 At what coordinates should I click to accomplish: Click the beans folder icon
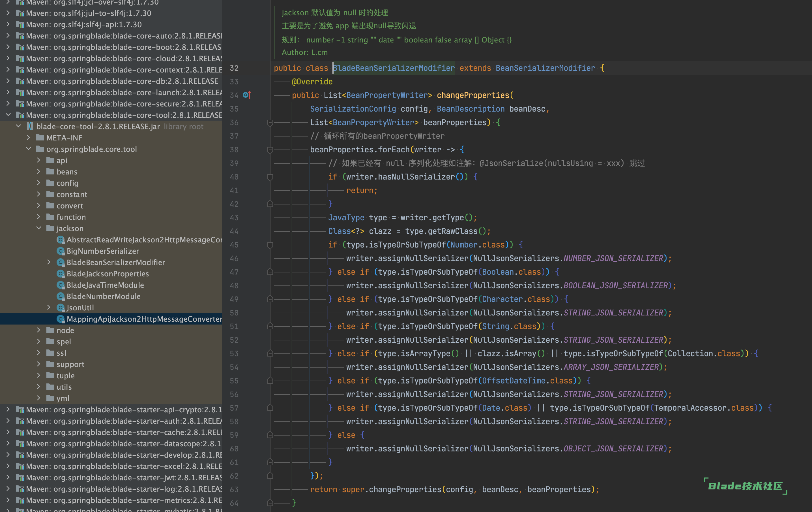pos(51,172)
